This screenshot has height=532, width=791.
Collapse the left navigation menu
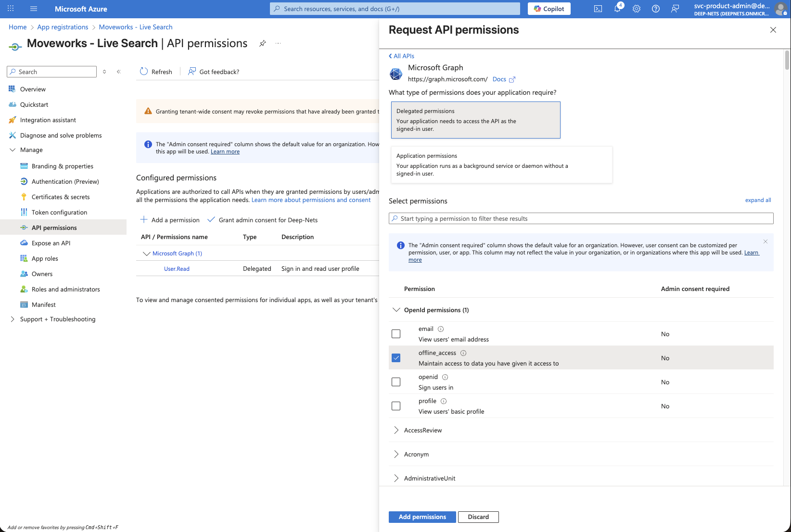tap(119, 72)
